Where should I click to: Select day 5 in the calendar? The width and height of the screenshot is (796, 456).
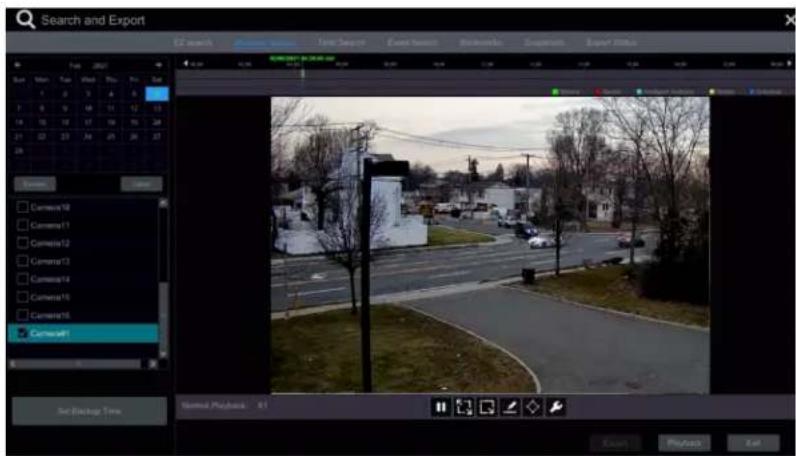tap(134, 94)
